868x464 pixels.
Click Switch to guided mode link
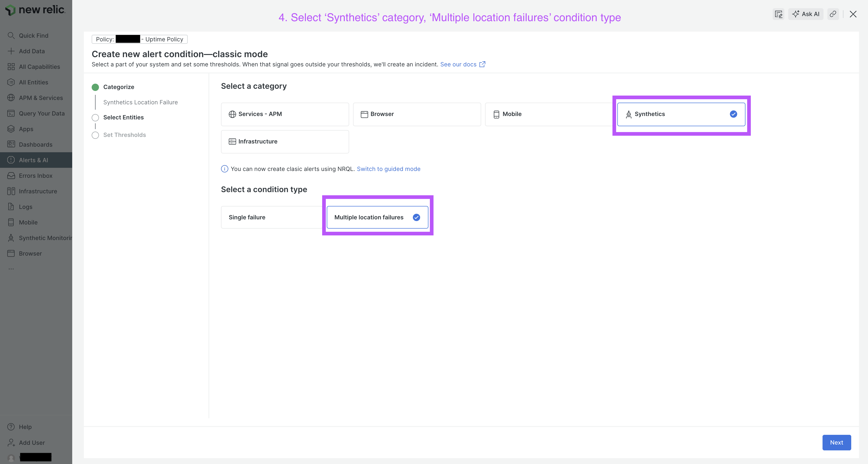389,169
